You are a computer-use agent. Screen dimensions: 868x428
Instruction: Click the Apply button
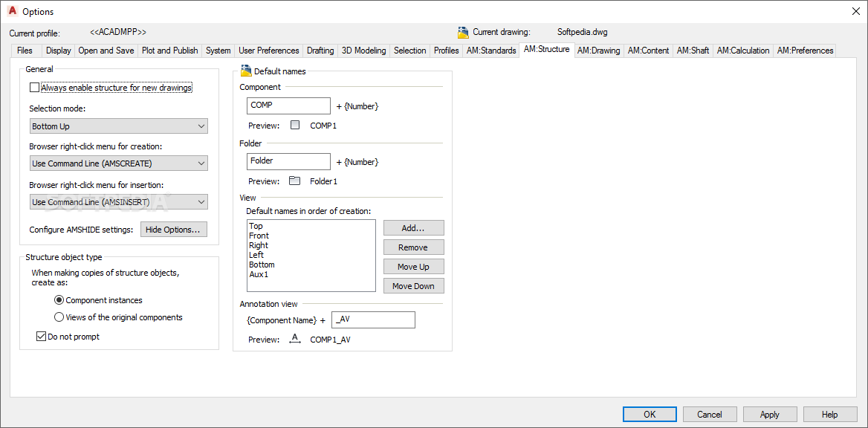pyautogui.click(x=769, y=414)
